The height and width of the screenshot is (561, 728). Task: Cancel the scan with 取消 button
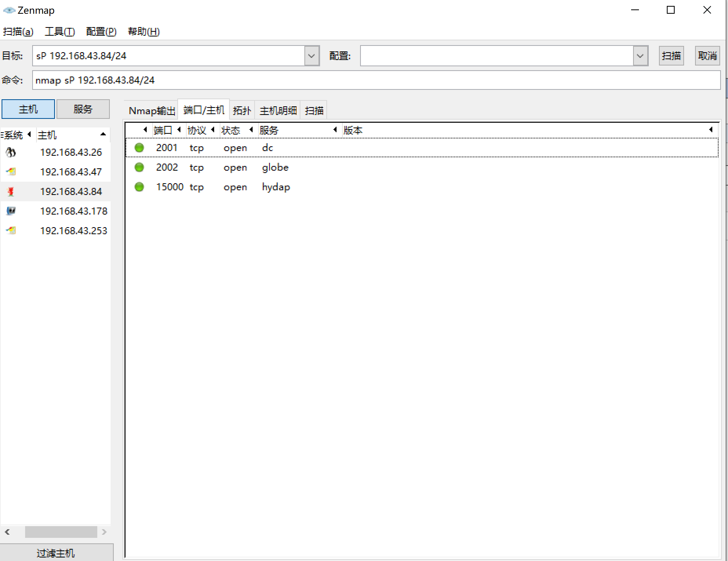coord(707,56)
